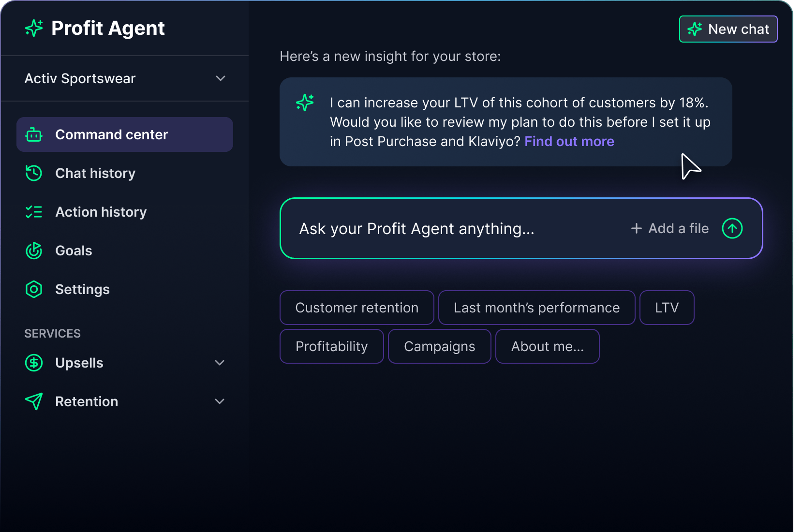Click the SERVICES section heading
802x532 pixels.
pyautogui.click(x=52, y=334)
